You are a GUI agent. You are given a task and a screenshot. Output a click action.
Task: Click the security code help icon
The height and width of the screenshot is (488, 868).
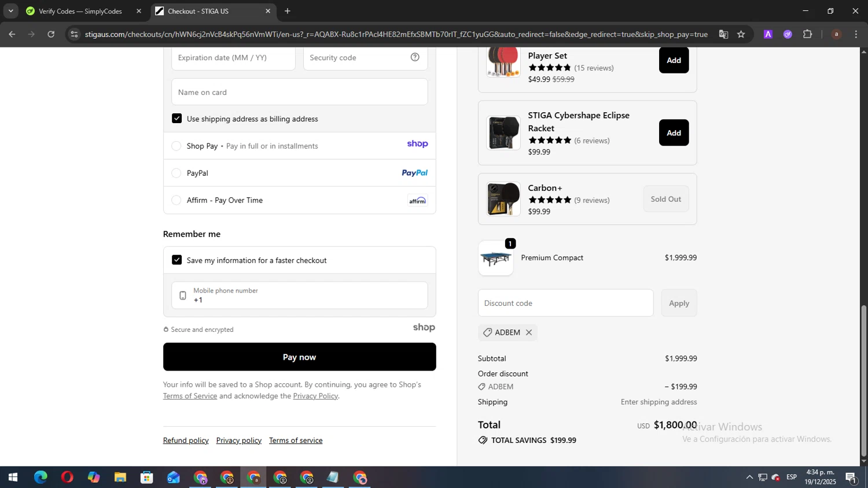(x=415, y=57)
